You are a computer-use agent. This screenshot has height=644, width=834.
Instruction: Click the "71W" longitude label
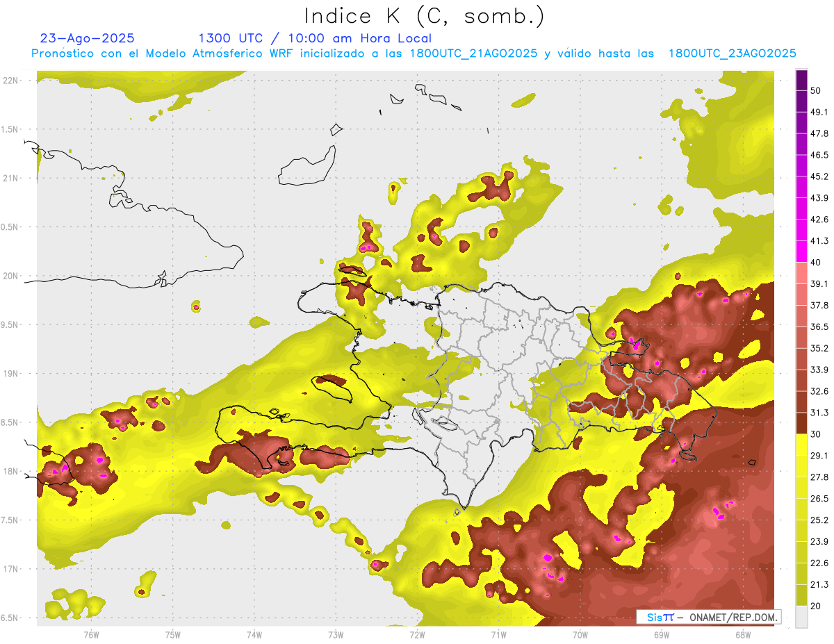pos(498,635)
